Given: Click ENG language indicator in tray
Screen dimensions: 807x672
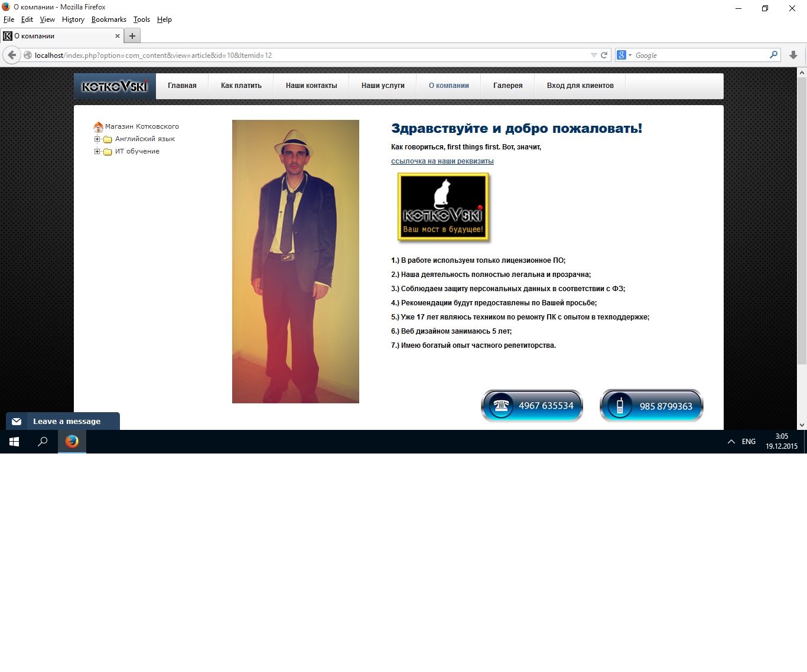Looking at the screenshot, I should pyautogui.click(x=749, y=442).
